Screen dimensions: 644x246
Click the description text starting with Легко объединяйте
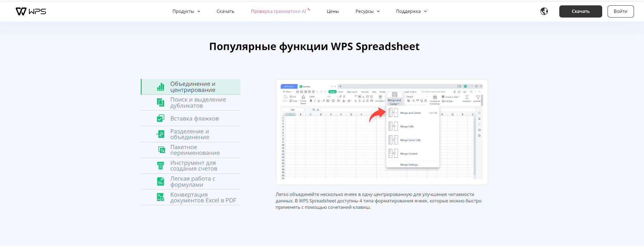378,201
